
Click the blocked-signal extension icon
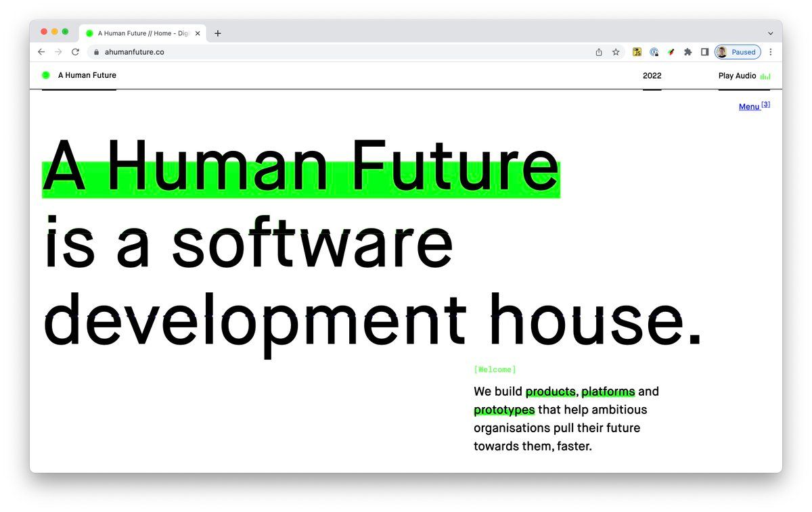[654, 51]
